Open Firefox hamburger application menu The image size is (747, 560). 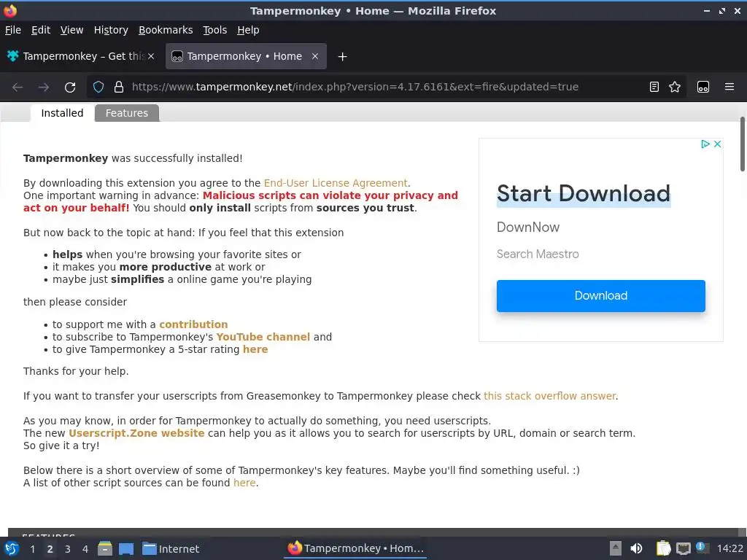[x=729, y=87]
